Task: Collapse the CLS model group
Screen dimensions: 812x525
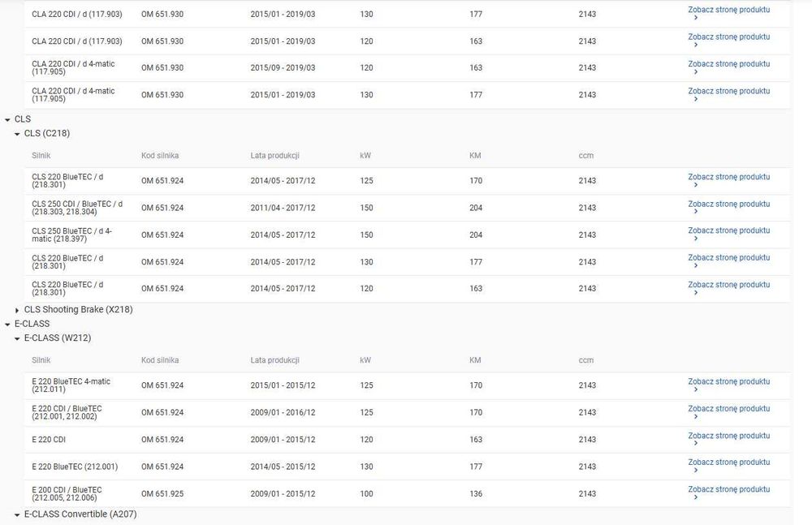Action: pyautogui.click(x=8, y=119)
